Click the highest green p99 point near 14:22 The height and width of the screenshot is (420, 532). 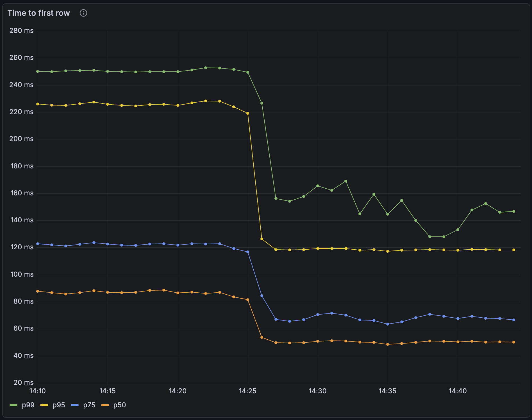[x=206, y=67]
